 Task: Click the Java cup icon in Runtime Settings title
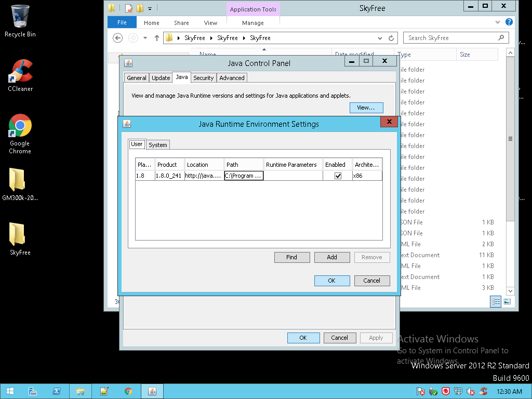127,124
